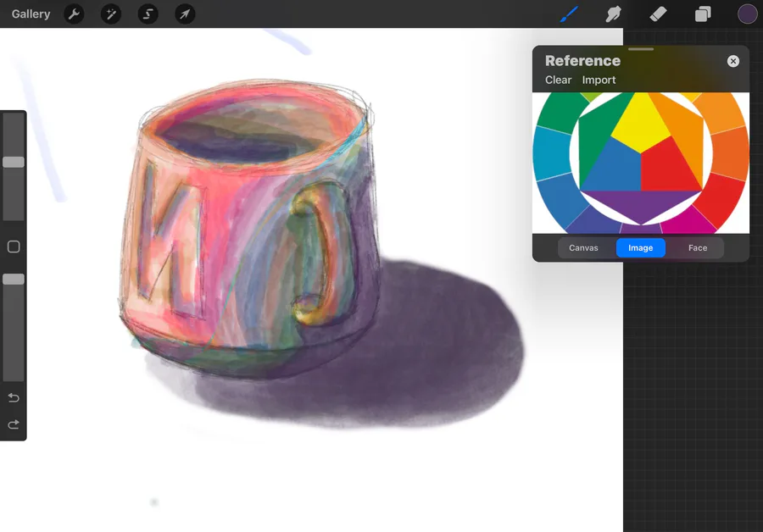This screenshot has width=763, height=532.
Task: Open the Adjustments magic wand menu
Action: click(111, 14)
